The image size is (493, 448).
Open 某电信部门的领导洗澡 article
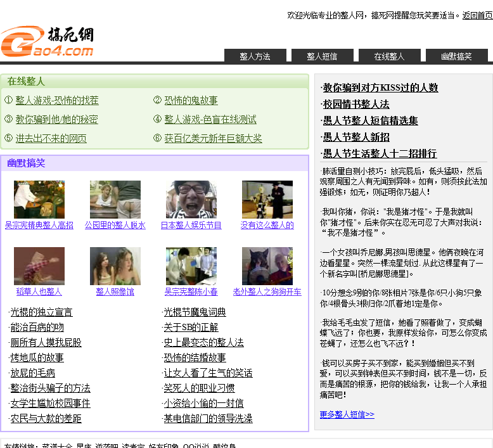pyautogui.click(x=208, y=418)
